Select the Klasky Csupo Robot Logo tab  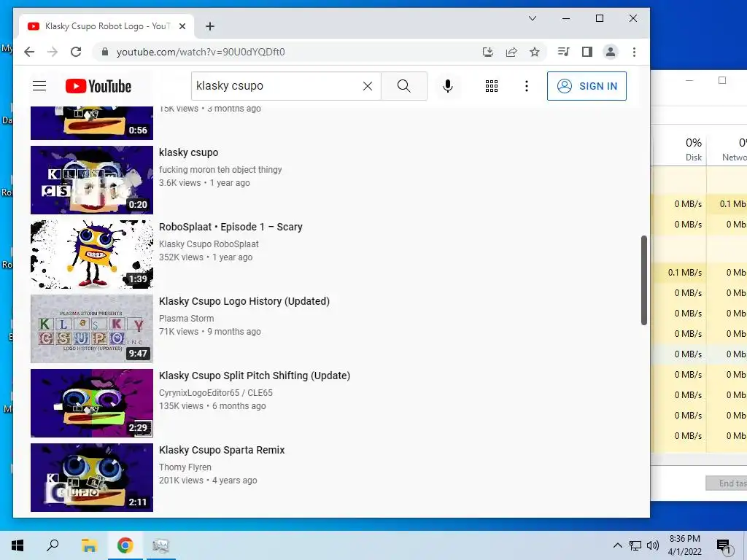[107, 26]
